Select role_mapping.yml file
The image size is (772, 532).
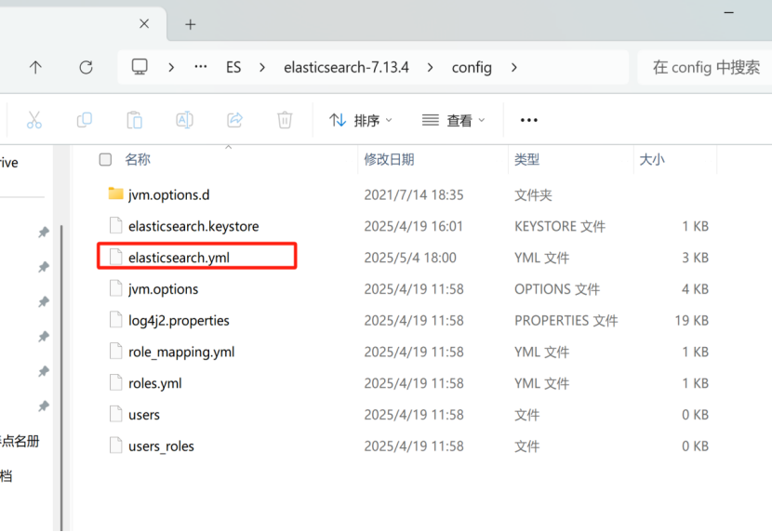pos(181,352)
